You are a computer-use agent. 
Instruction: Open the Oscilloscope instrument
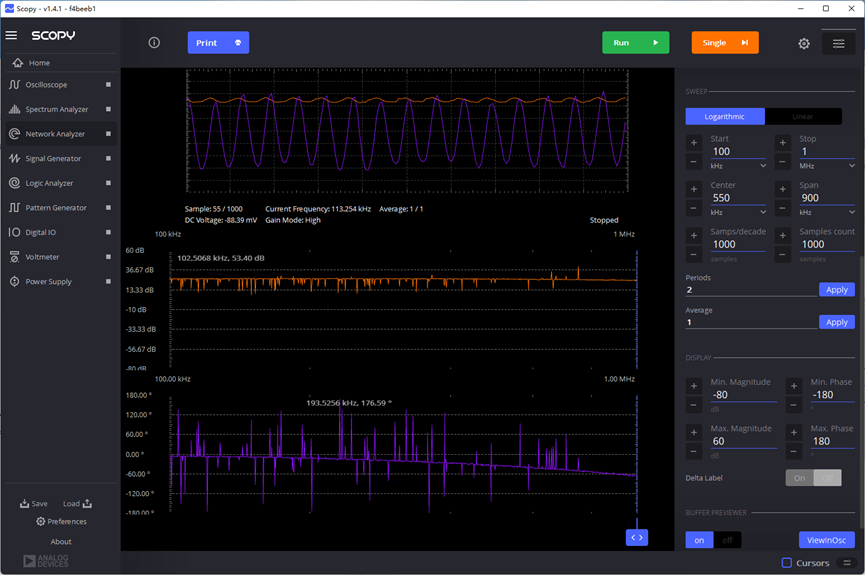pos(60,84)
